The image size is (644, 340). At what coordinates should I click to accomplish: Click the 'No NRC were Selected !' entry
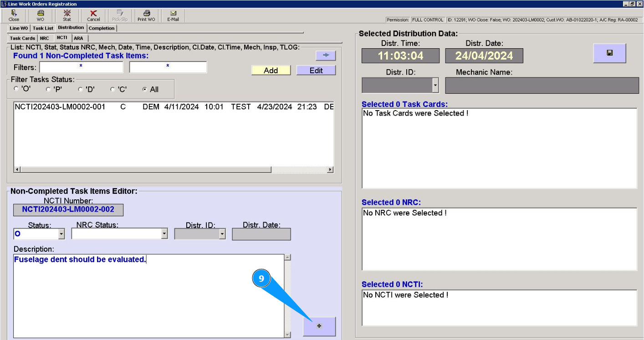click(405, 213)
